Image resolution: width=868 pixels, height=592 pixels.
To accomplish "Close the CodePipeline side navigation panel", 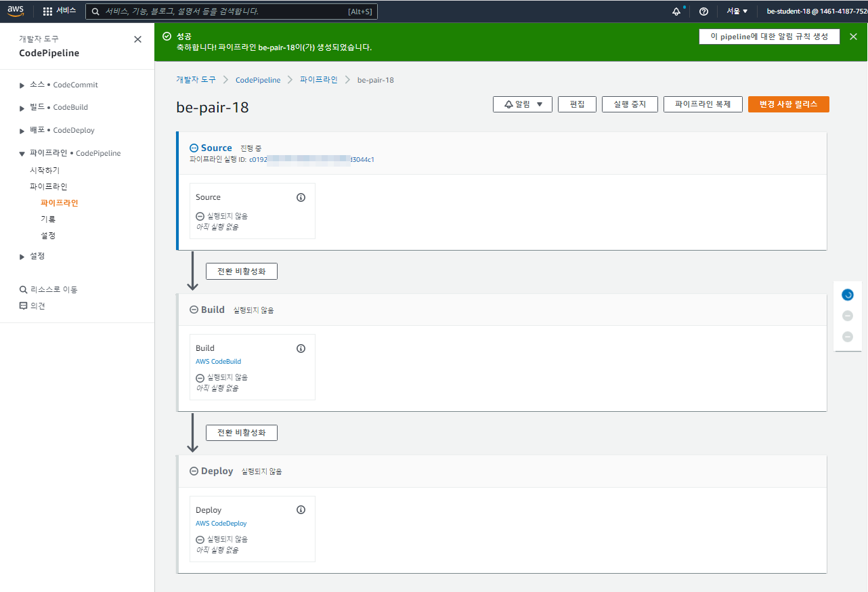I will [x=138, y=39].
